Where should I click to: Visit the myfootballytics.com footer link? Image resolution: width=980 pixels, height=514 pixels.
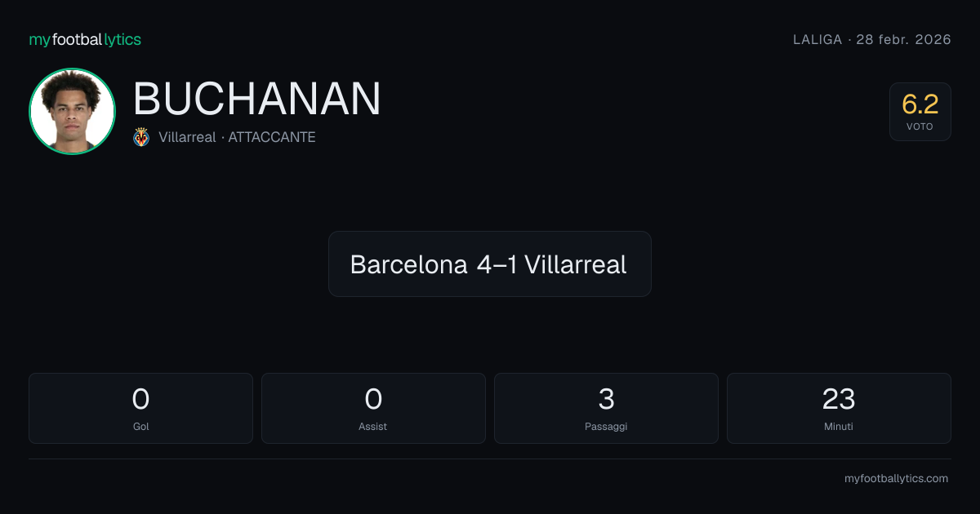coord(896,478)
